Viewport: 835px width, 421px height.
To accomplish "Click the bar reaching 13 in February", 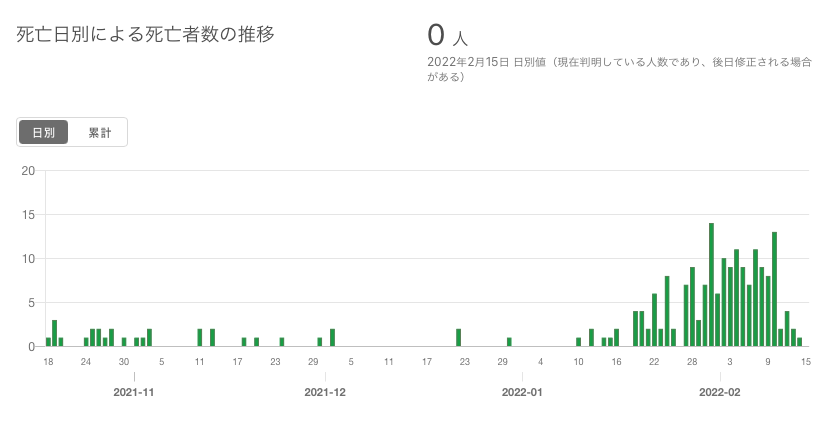I will (x=774, y=289).
